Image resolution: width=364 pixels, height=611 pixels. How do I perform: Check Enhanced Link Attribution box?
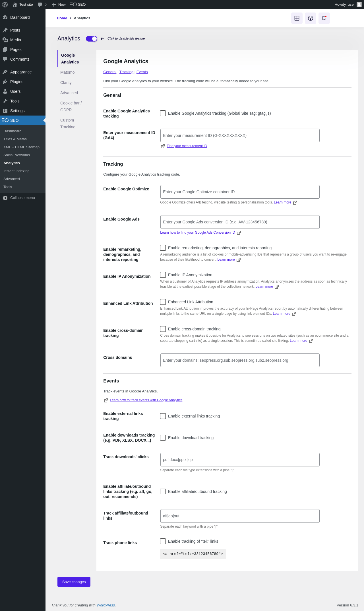tap(163, 302)
